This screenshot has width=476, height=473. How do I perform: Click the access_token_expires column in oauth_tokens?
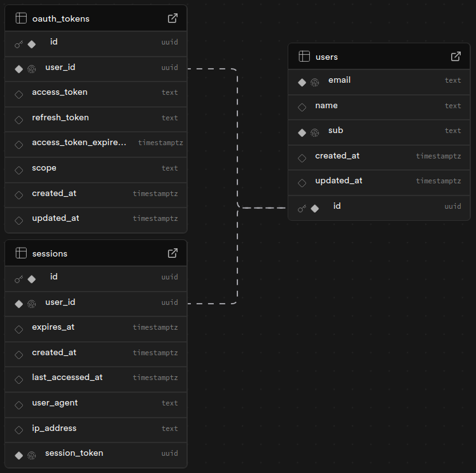click(x=95, y=143)
